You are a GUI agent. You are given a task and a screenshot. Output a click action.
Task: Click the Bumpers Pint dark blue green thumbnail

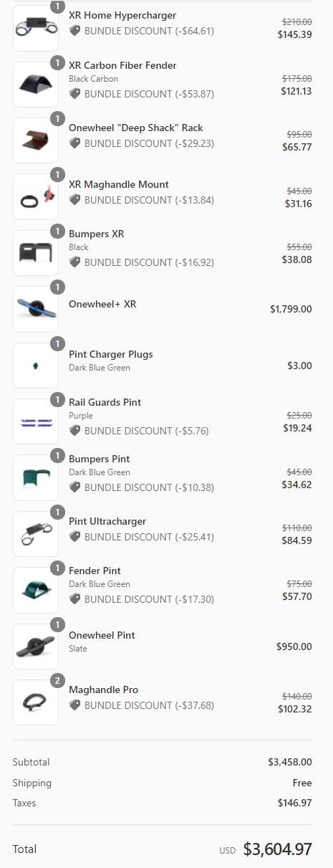tap(36, 477)
